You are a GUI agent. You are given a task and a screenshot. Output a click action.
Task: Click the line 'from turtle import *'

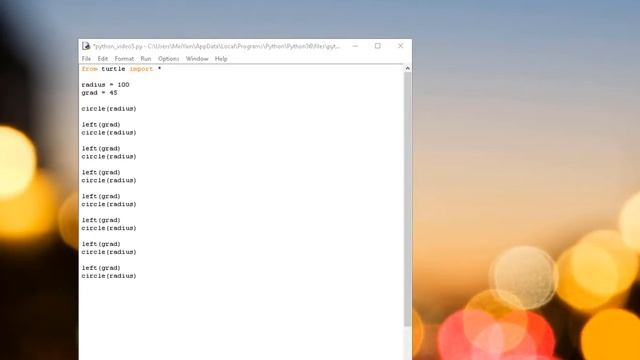click(121, 69)
